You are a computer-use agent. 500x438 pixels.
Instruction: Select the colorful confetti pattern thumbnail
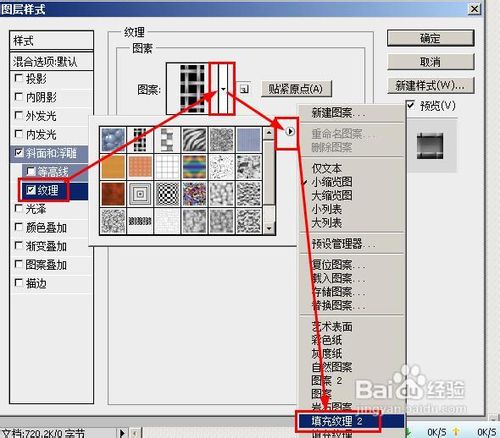[x=195, y=194]
